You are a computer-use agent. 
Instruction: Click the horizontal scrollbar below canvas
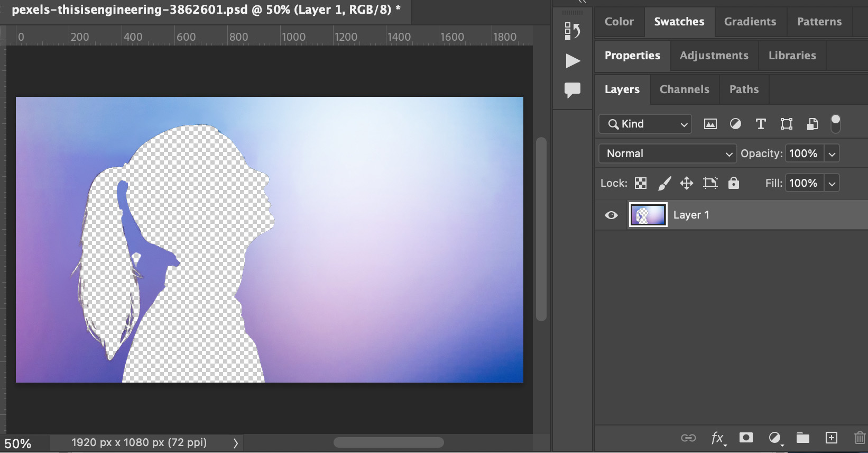coord(389,442)
